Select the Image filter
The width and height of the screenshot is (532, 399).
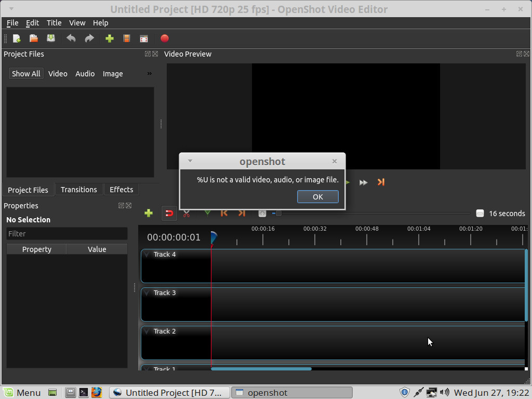pyautogui.click(x=113, y=74)
